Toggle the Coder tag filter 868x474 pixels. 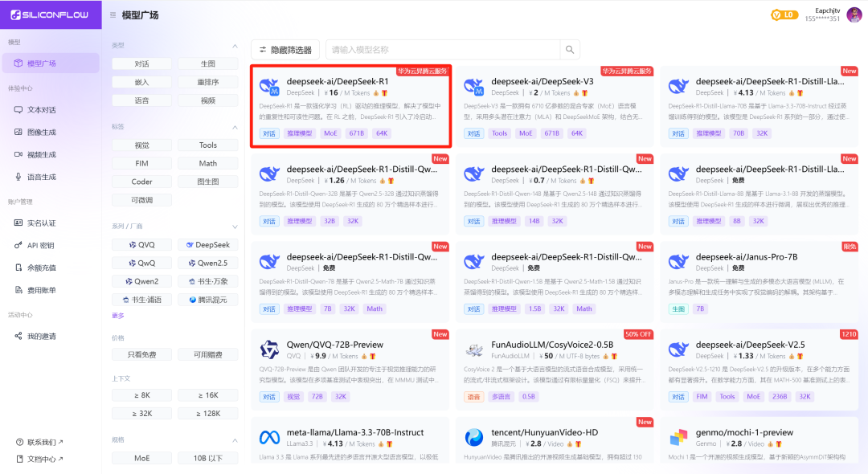[x=141, y=182]
